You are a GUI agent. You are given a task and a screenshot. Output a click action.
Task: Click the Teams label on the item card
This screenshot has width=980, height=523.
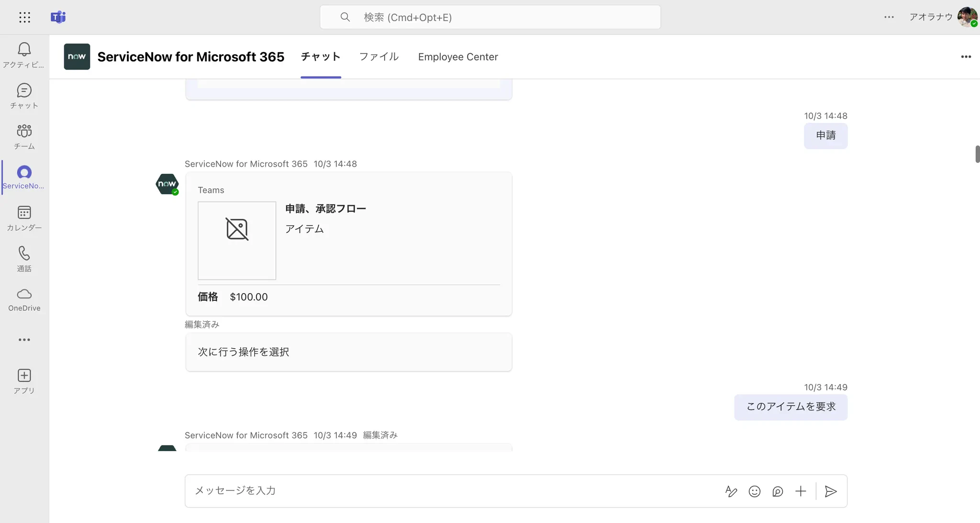pos(211,190)
